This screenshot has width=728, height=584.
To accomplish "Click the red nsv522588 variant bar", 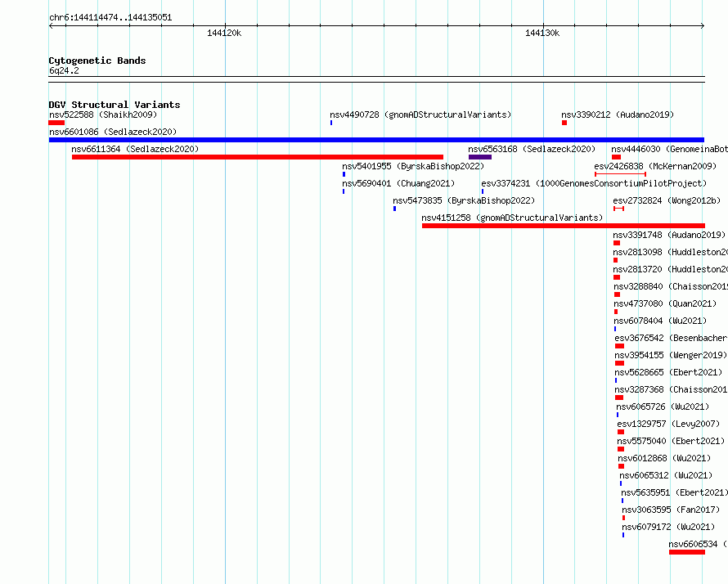I will 56,123.
